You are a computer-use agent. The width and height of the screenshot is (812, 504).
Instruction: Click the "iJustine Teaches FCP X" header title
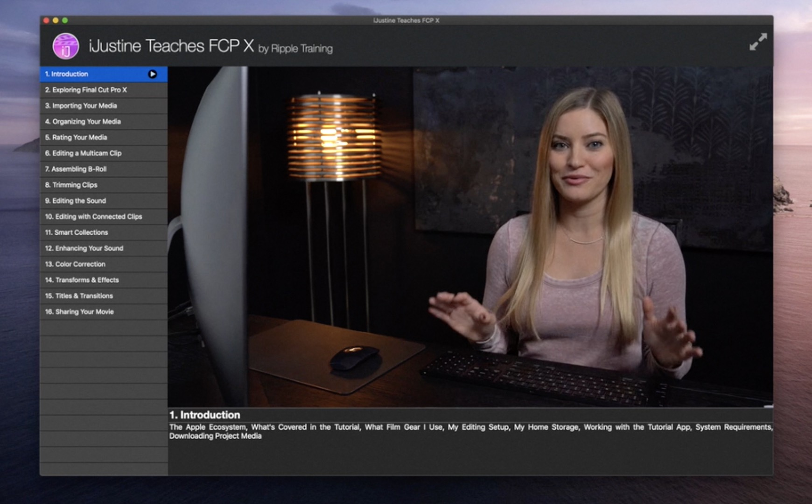click(171, 46)
